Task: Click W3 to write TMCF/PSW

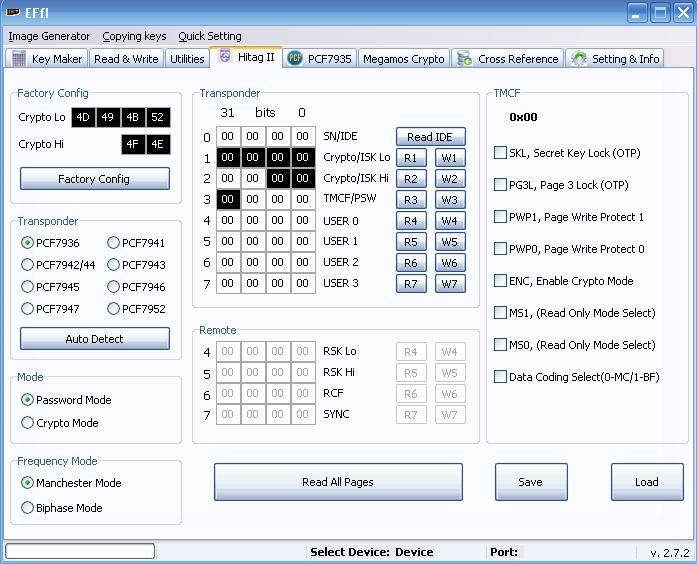Action: coord(450,200)
